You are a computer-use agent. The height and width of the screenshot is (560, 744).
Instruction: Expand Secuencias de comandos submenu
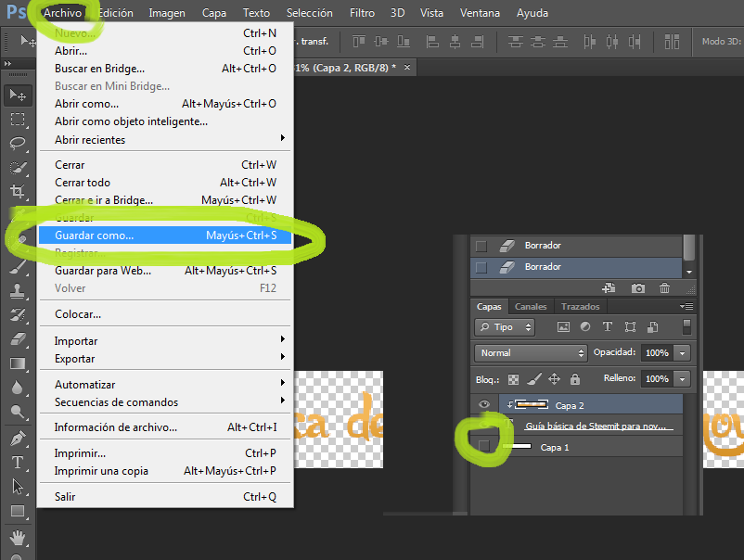tap(164, 402)
